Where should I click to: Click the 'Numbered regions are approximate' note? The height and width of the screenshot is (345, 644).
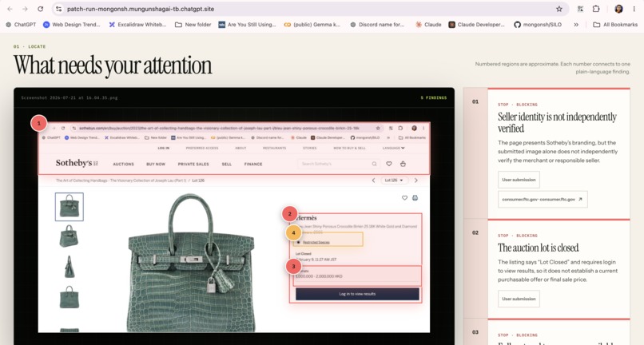(552, 68)
